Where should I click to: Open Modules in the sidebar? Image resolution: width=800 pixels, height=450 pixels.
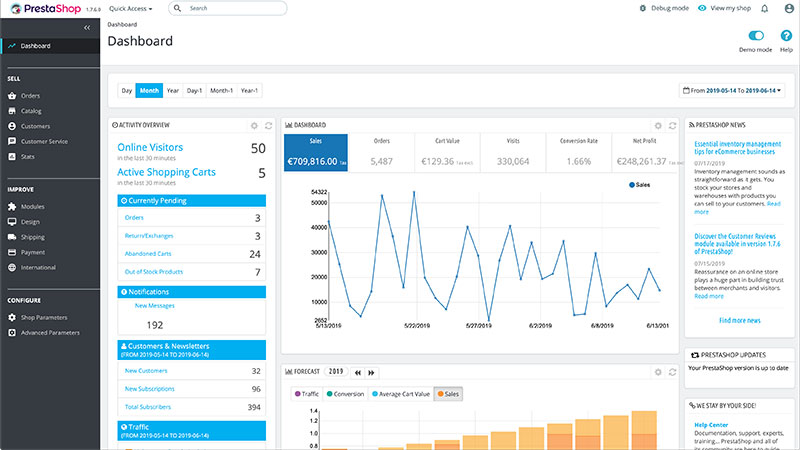tap(32, 207)
